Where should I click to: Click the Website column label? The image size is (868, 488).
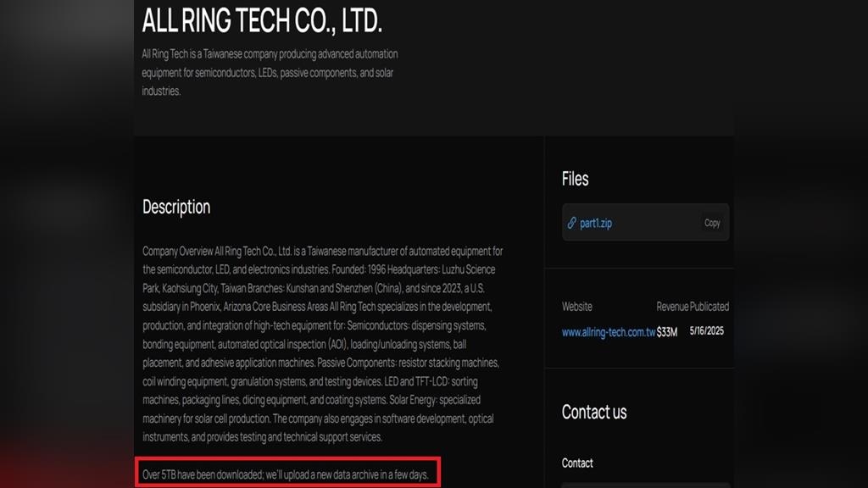(x=577, y=307)
